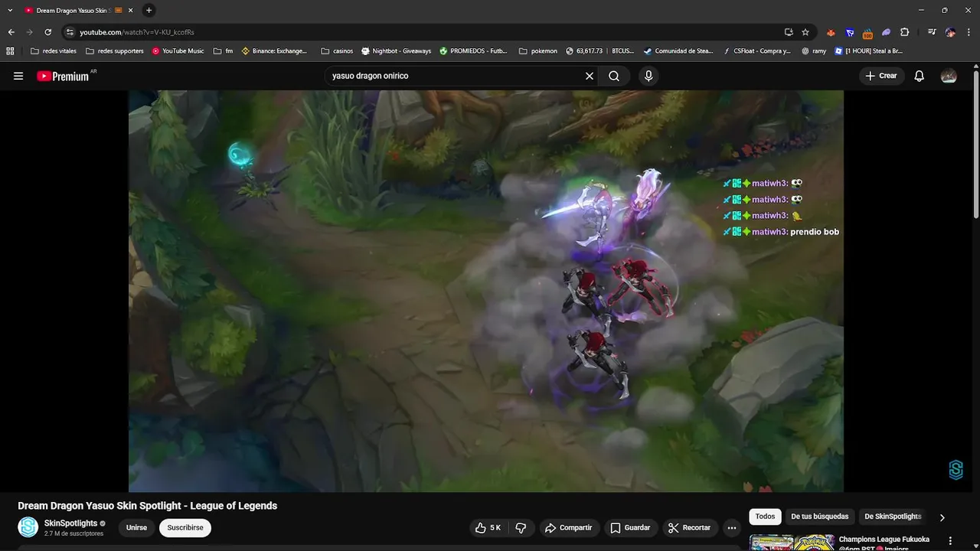Share the video via Compartir

tap(568, 528)
